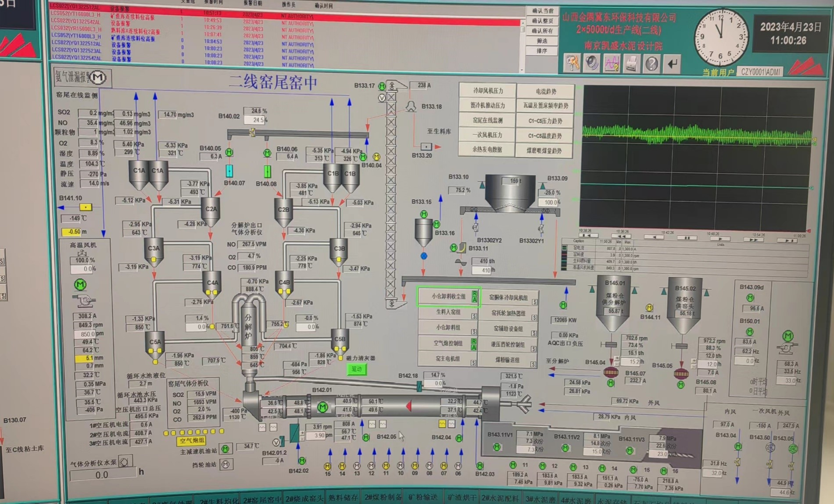Screen dimensions: 834x504
Task: Click the green 驱动 drive button
Action: pyautogui.click(x=357, y=369)
